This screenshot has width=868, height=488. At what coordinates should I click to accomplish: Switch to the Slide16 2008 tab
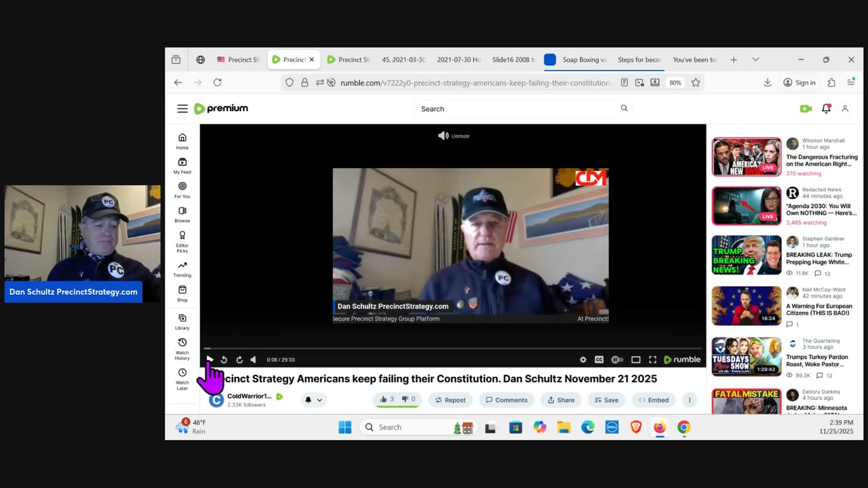click(x=513, y=60)
